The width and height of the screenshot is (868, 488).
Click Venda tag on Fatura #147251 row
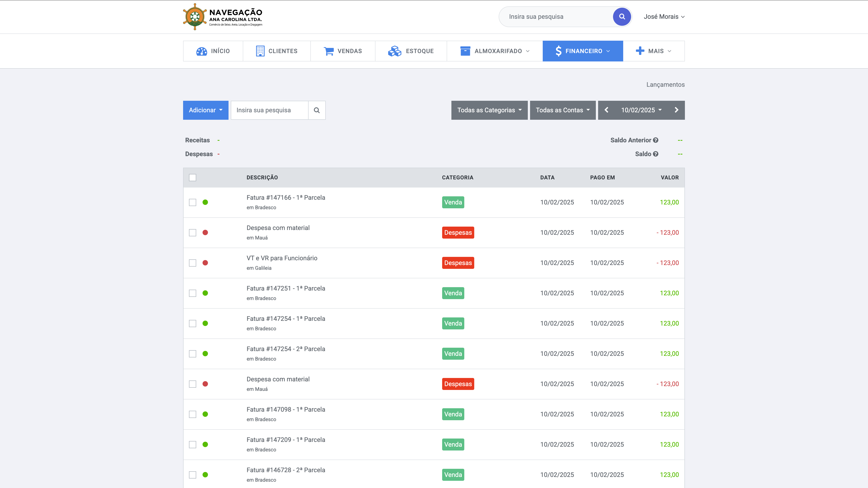coord(453,293)
